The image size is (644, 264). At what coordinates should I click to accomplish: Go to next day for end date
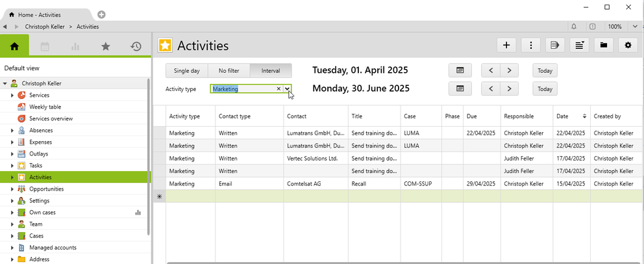pos(509,88)
